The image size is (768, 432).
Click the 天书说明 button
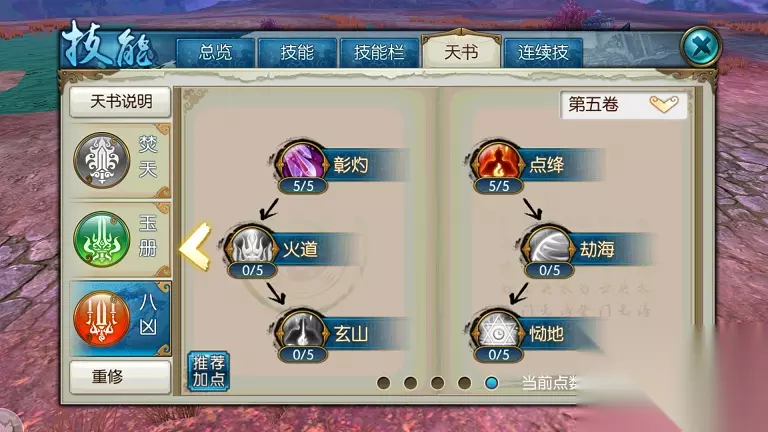pos(120,102)
